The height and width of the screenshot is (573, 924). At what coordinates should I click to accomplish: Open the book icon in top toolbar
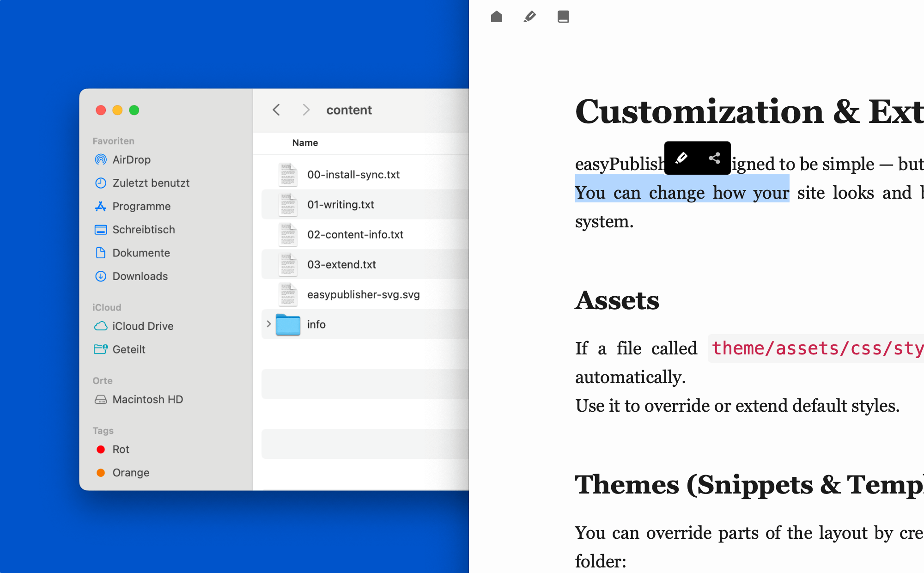[x=563, y=17]
